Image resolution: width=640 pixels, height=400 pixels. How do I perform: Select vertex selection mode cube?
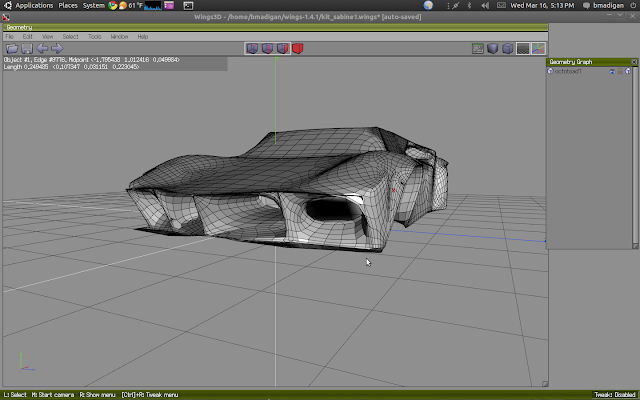pyautogui.click(x=252, y=48)
